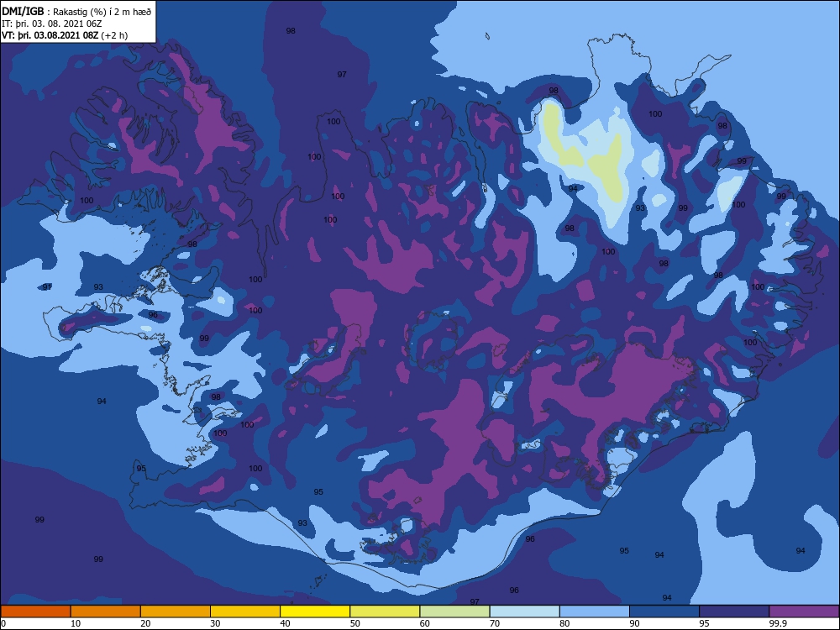Select the legend tick label 20

[145, 623]
